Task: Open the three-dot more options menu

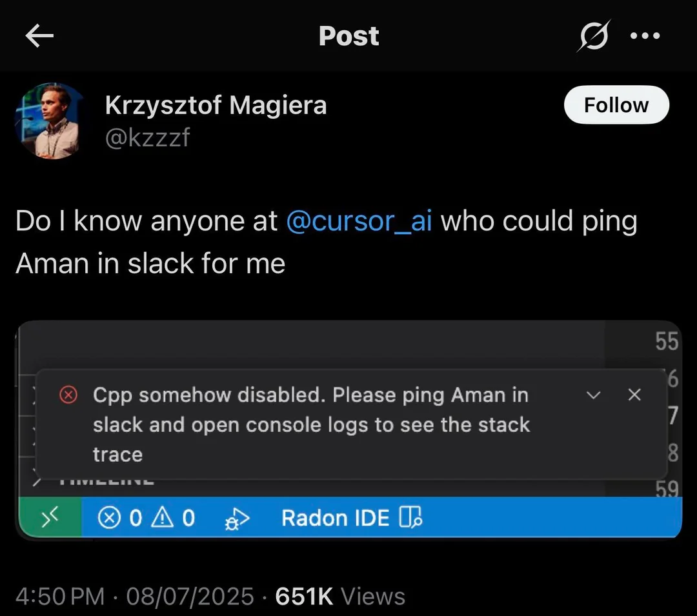Action: [x=645, y=35]
